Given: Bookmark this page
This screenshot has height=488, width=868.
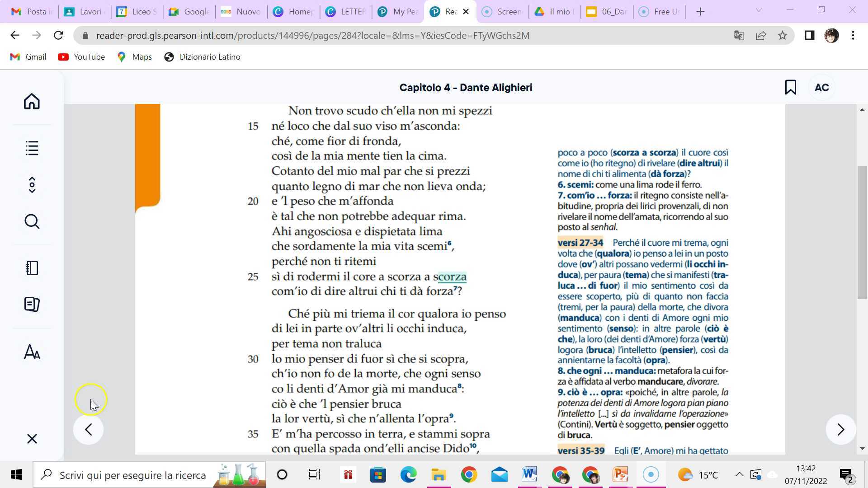Looking at the screenshot, I should [790, 87].
